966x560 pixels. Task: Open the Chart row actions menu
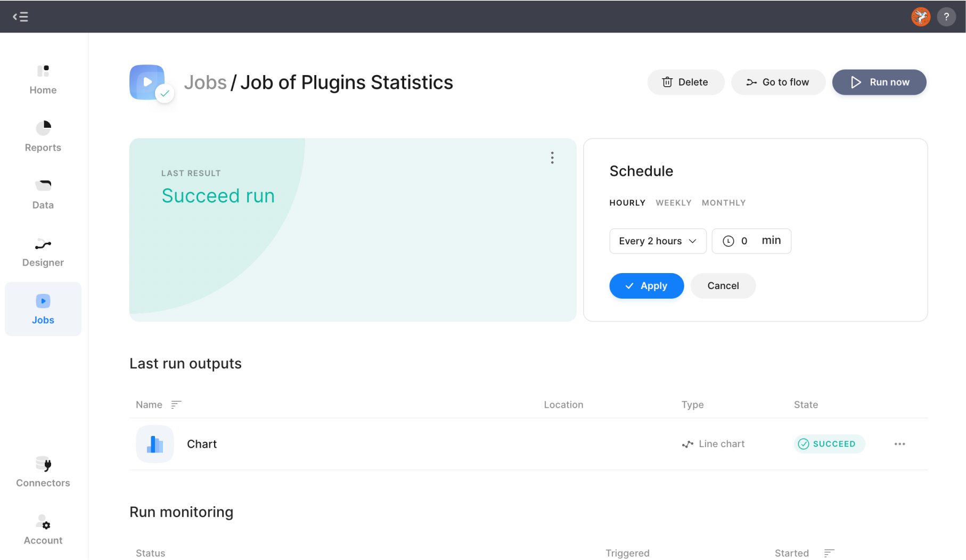point(899,443)
